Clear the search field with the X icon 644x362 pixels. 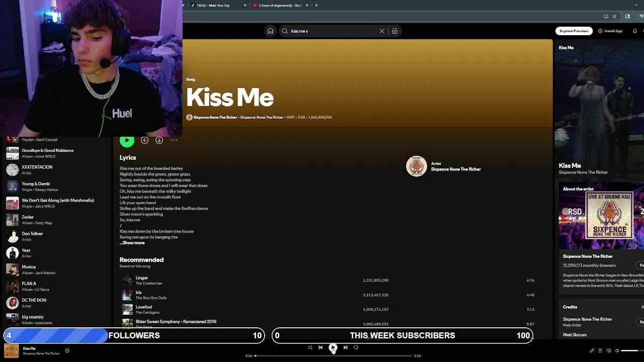click(382, 31)
